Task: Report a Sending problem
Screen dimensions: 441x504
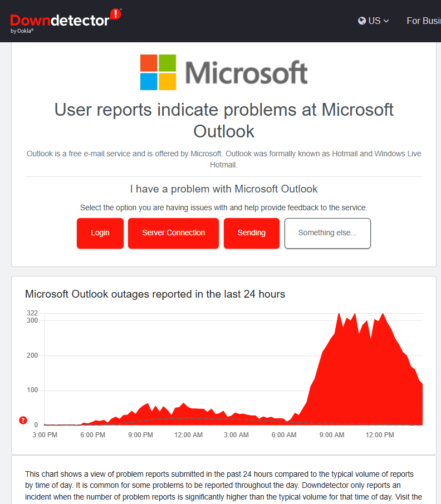Action: pos(252,233)
